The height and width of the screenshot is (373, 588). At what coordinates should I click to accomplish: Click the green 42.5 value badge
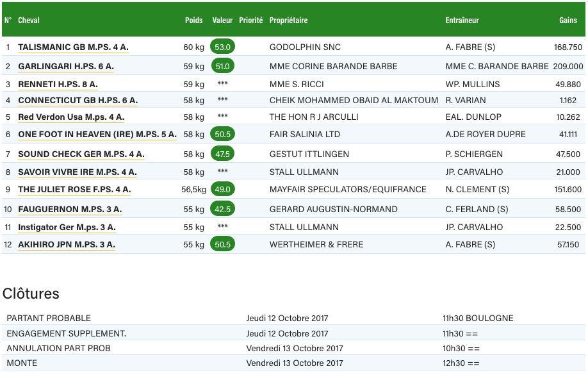pos(222,209)
